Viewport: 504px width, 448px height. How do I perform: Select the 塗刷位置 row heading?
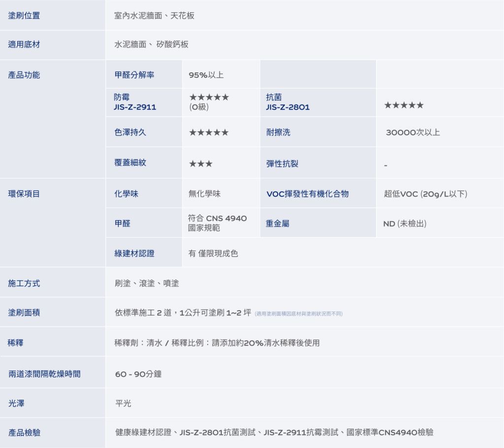tap(24, 15)
